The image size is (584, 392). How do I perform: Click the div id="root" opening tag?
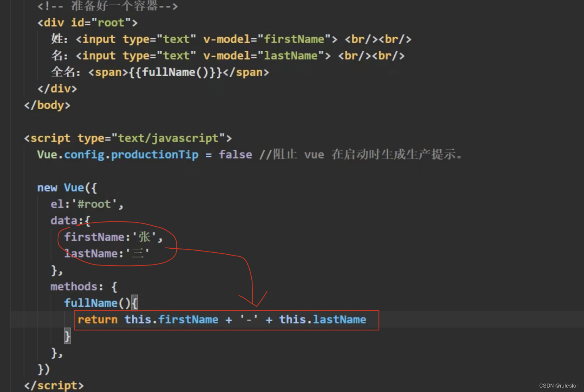[x=87, y=23]
